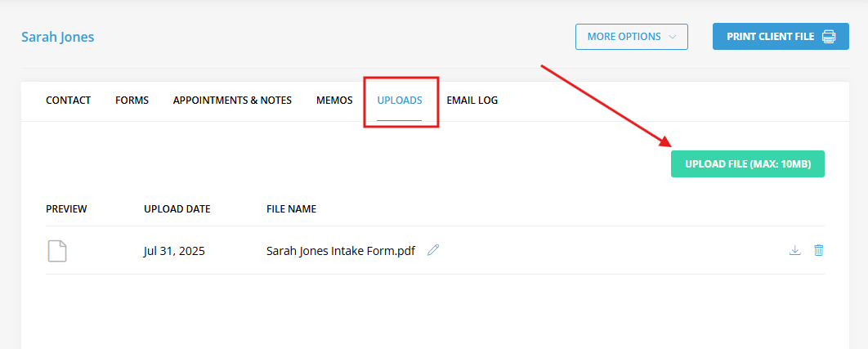
Task: Select the Jul 31, 2025 date cell
Action: tap(174, 251)
